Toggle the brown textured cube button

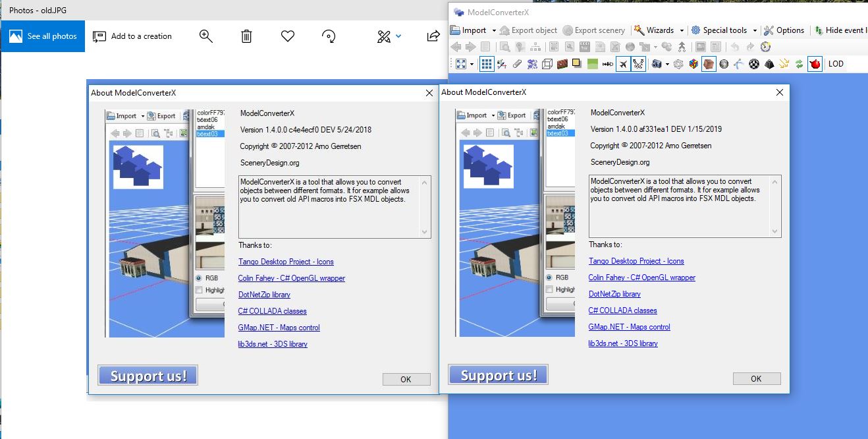pyautogui.click(x=709, y=64)
